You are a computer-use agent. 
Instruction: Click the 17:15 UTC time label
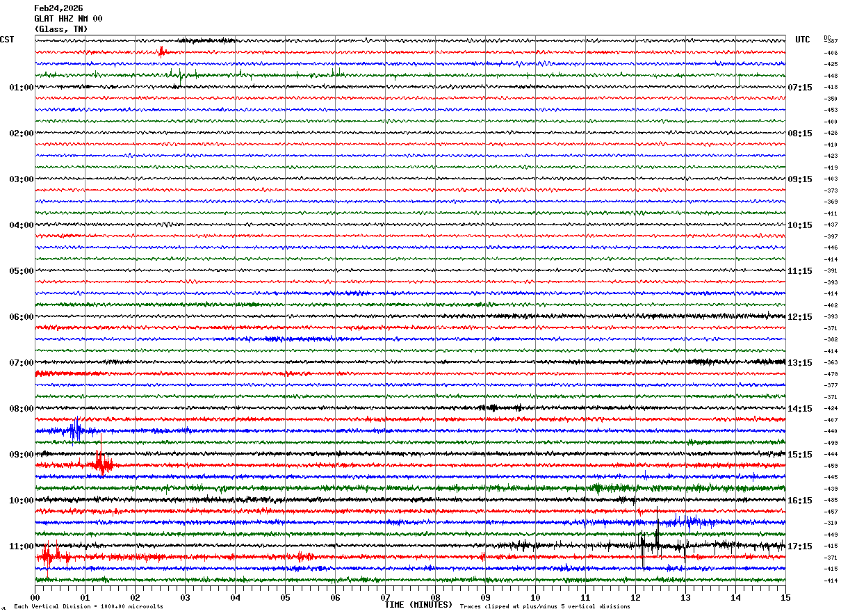pyautogui.click(x=800, y=546)
